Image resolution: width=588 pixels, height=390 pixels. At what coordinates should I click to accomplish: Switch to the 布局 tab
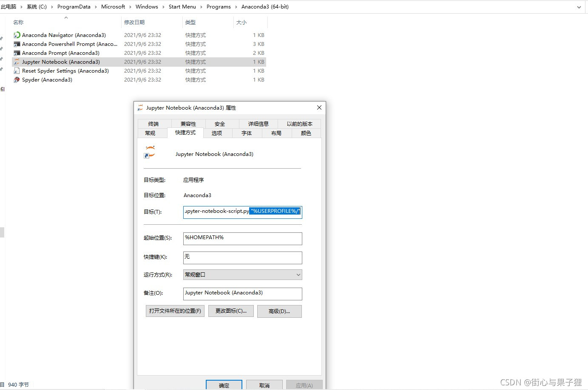pos(276,133)
